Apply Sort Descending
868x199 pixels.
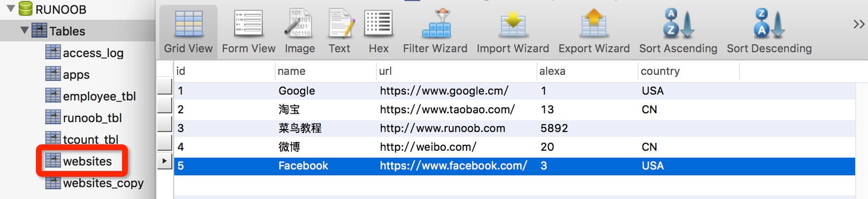click(x=769, y=32)
